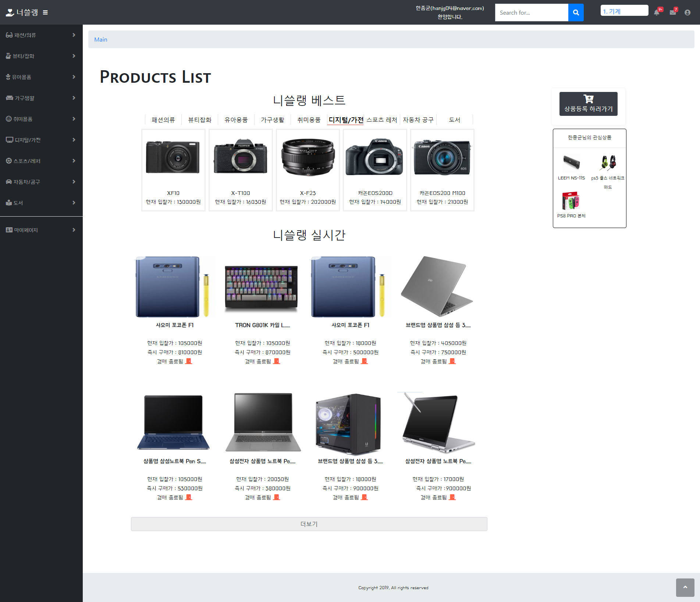Select the 취미용품 best tab
The height and width of the screenshot is (602, 700).
pos(309,120)
